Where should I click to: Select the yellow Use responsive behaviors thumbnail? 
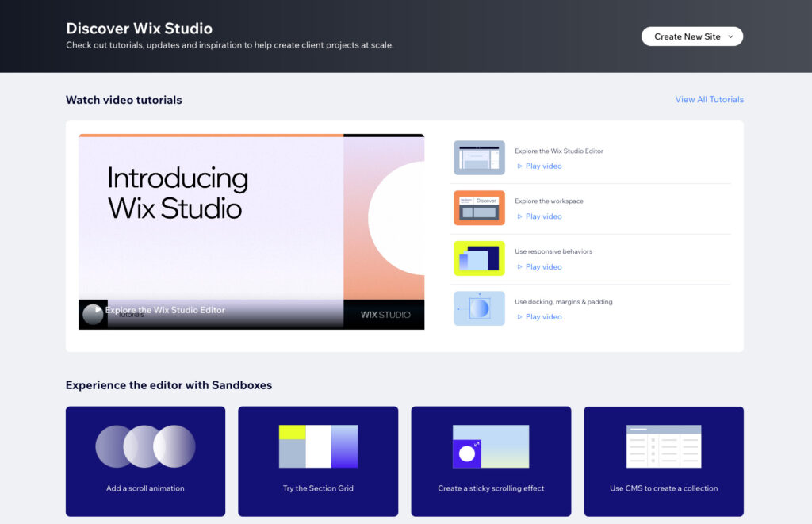point(479,258)
